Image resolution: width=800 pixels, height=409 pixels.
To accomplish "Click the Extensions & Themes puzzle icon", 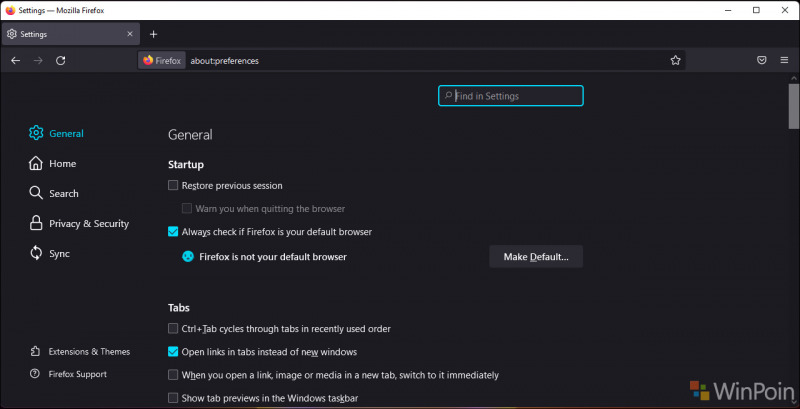I will tap(35, 351).
